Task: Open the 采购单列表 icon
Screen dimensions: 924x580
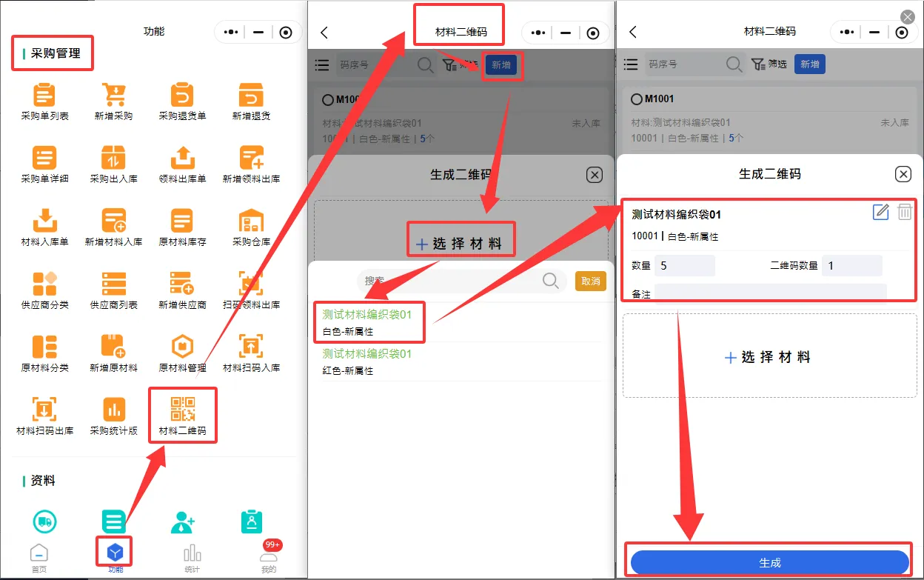Action: 44,96
